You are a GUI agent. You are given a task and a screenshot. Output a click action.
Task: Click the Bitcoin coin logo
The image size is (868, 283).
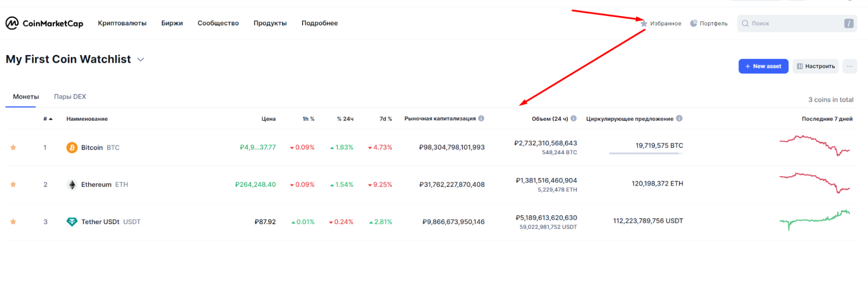[x=72, y=148]
